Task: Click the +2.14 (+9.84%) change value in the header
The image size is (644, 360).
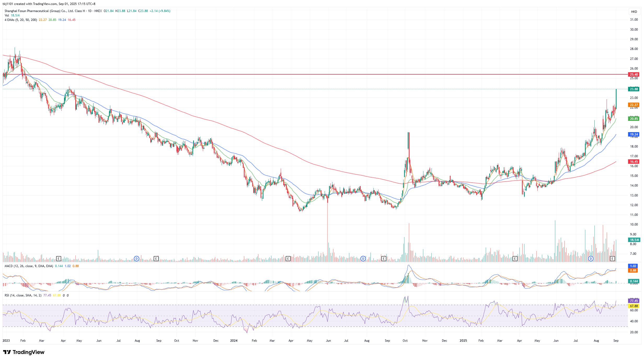Action: click(x=160, y=11)
